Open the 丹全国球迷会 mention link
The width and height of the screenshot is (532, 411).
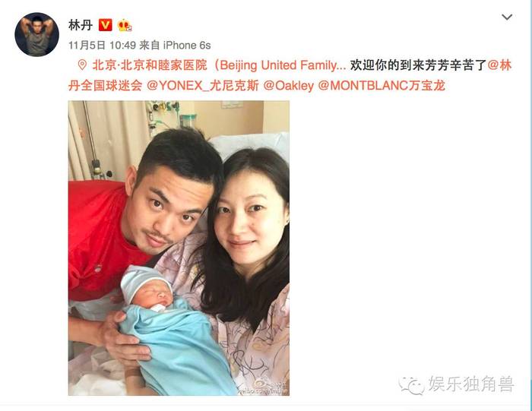pos(105,85)
